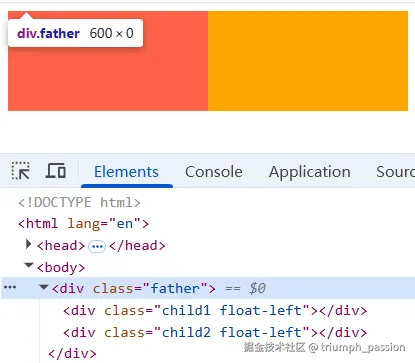This screenshot has width=415, height=363.
Task: Select the closing div tag line
Action: coord(72,353)
